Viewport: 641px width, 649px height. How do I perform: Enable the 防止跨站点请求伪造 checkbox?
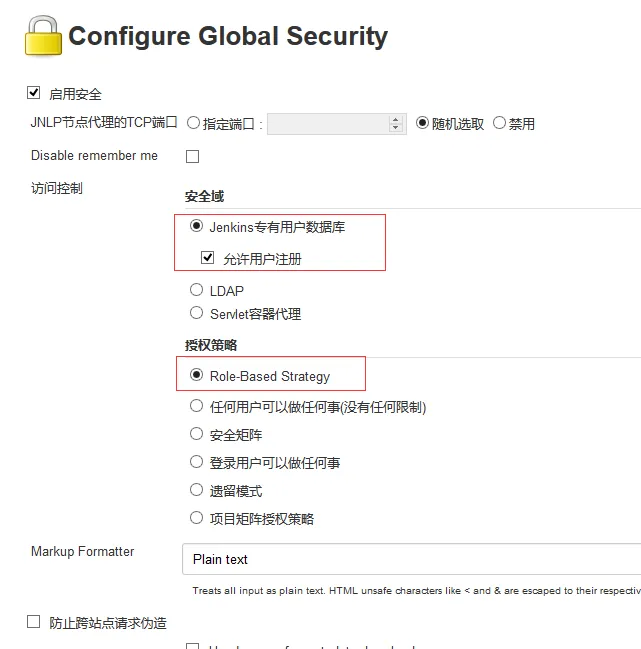[34, 622]
